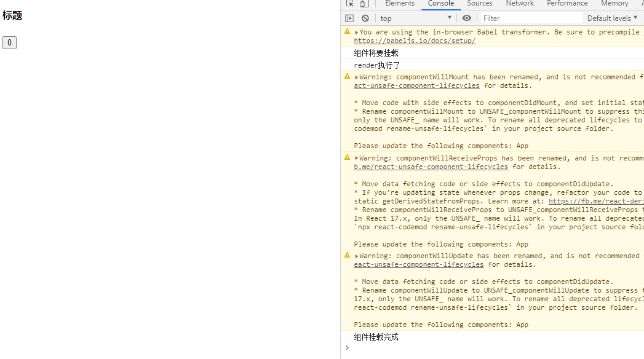Open the Network tab

coord(520,3)
